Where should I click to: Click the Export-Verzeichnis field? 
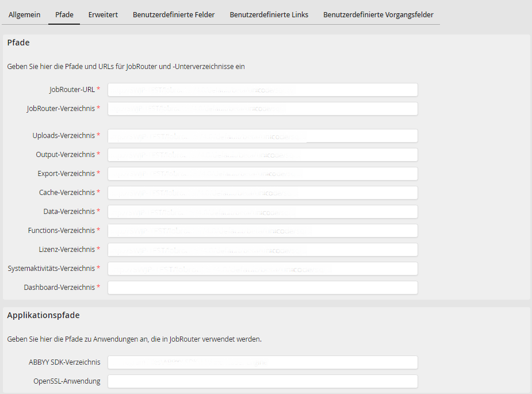262,174
